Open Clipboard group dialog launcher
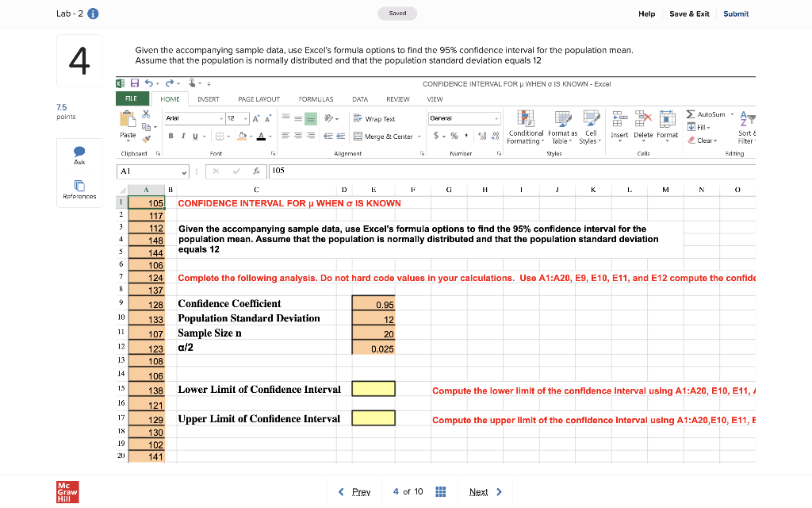Screen dimensions: 812x508 [x=159, y=153]
